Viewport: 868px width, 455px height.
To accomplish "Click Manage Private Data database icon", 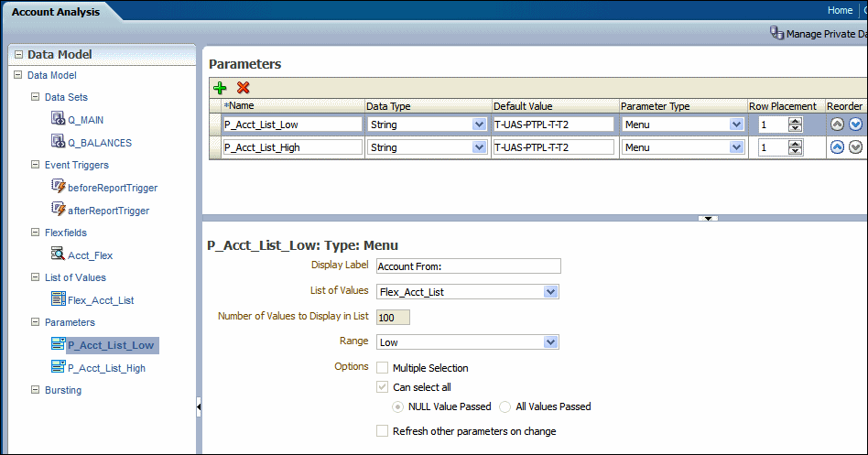I will (776, 33).
